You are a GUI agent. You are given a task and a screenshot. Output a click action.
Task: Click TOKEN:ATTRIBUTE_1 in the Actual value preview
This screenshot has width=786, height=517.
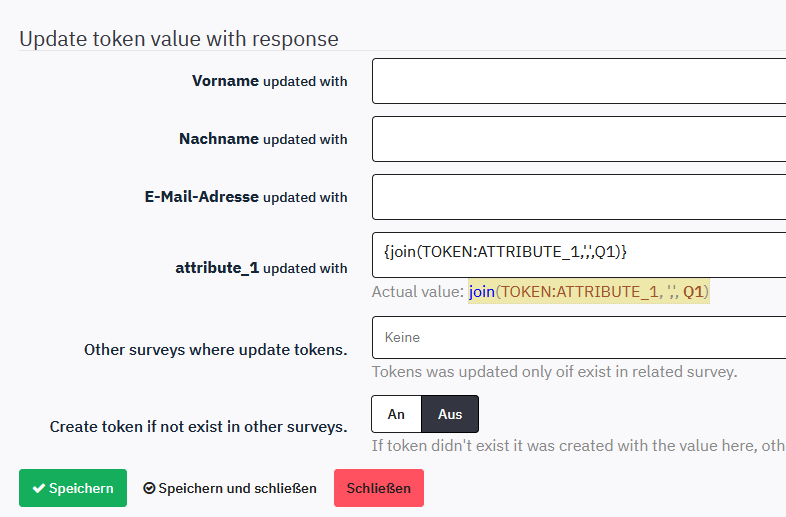(576, 292)
